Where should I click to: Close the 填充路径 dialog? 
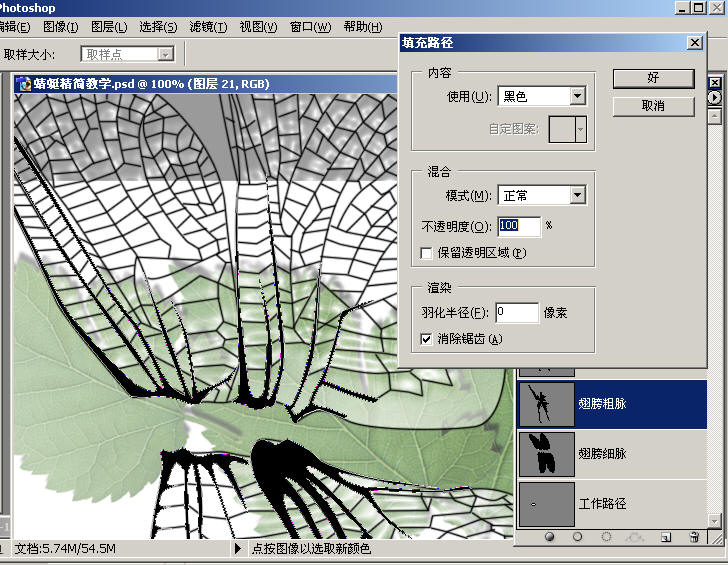coord(694,43)
